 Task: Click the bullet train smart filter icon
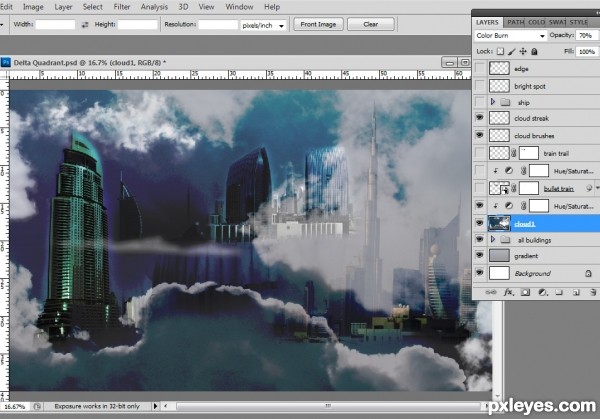click(589, 188)
